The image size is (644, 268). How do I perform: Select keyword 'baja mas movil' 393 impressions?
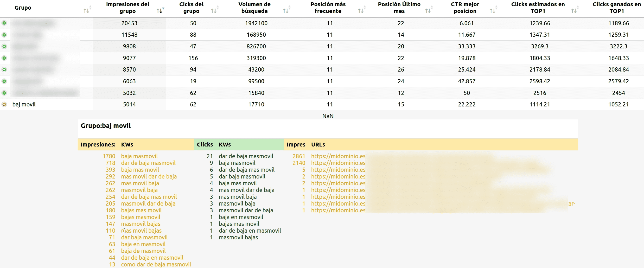(x=140, y=170)
